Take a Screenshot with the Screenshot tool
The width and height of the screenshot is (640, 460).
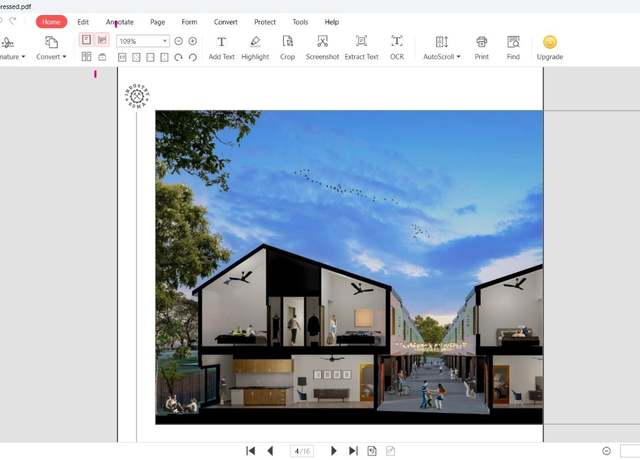(322, 48)
